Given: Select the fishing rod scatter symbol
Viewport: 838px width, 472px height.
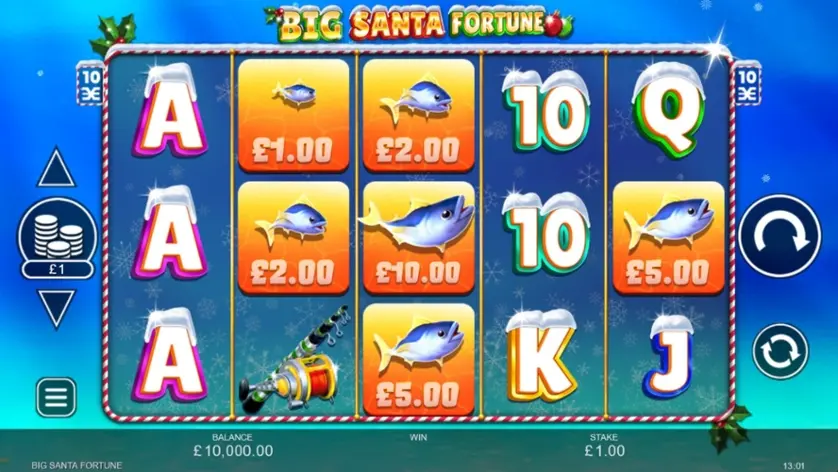Looking at the screenshot, I should (x=294, y=359).
